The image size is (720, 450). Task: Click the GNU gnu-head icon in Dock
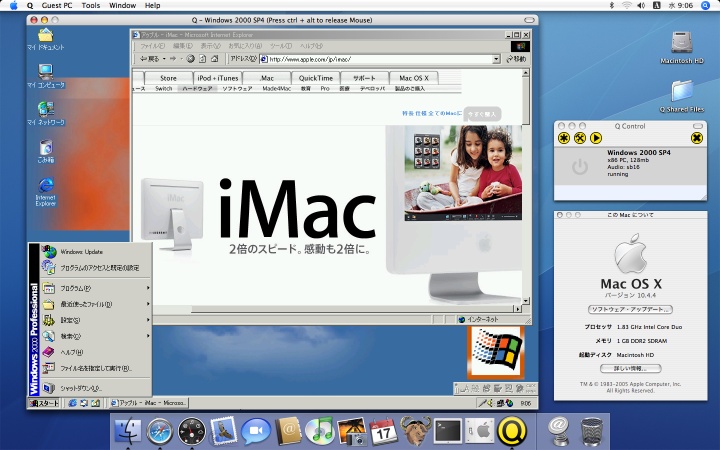pyautogui.click(x=416, y=430)
